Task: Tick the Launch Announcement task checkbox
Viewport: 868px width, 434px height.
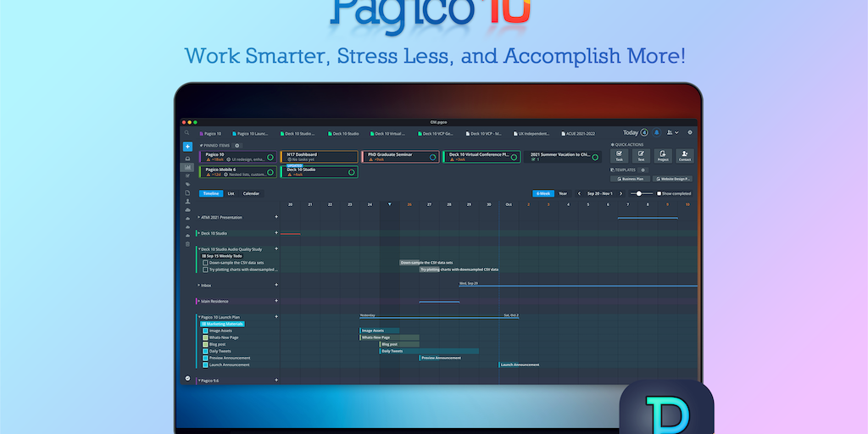Action: click(205, 364)
